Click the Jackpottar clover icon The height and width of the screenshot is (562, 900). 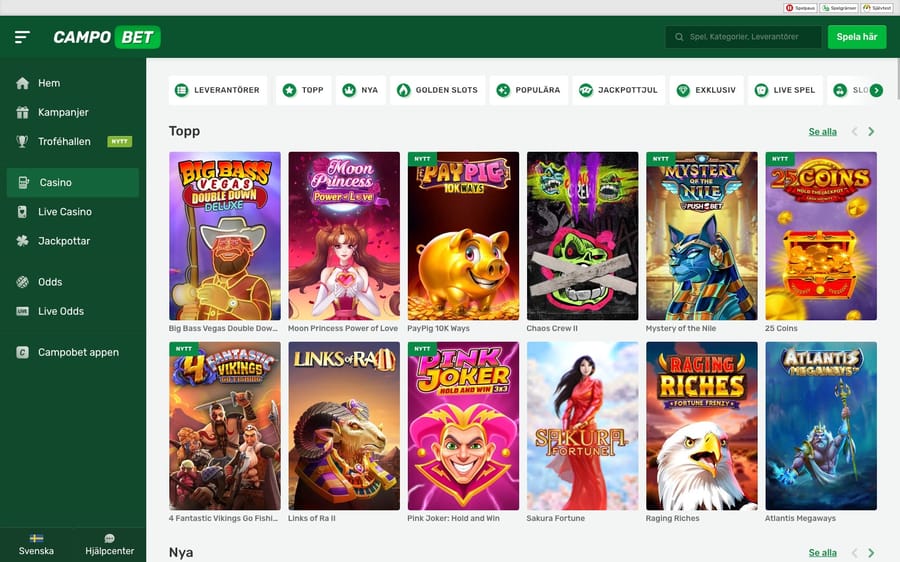22,241
